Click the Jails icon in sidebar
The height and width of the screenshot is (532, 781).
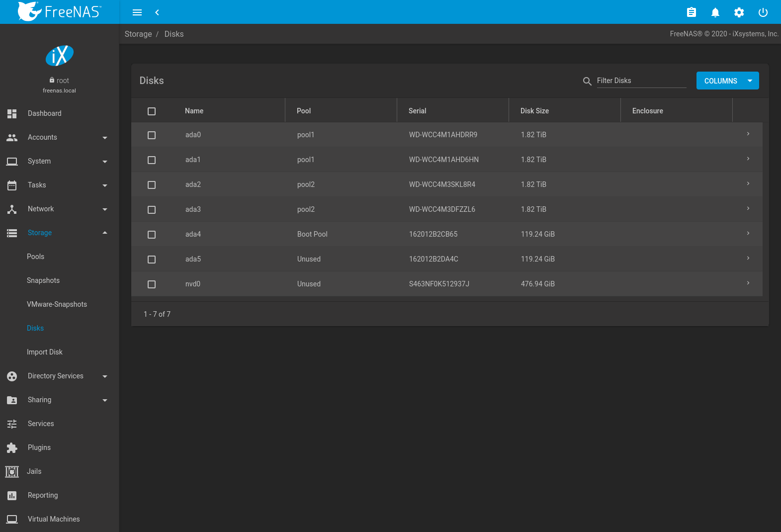click(x=12, y=471)
